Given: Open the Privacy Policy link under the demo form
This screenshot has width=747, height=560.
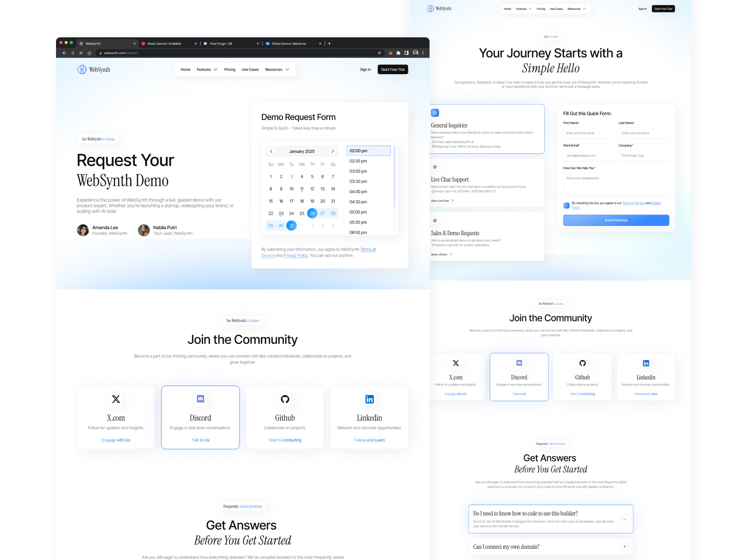Looking at the screenshot, I should pos(296,255).
